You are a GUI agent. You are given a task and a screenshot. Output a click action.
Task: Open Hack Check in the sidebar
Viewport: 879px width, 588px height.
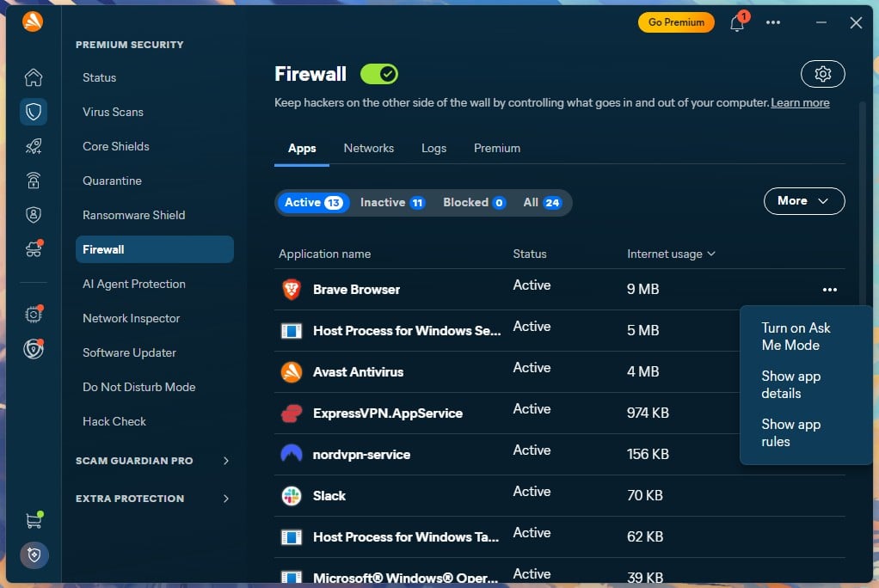click(114, 421)
